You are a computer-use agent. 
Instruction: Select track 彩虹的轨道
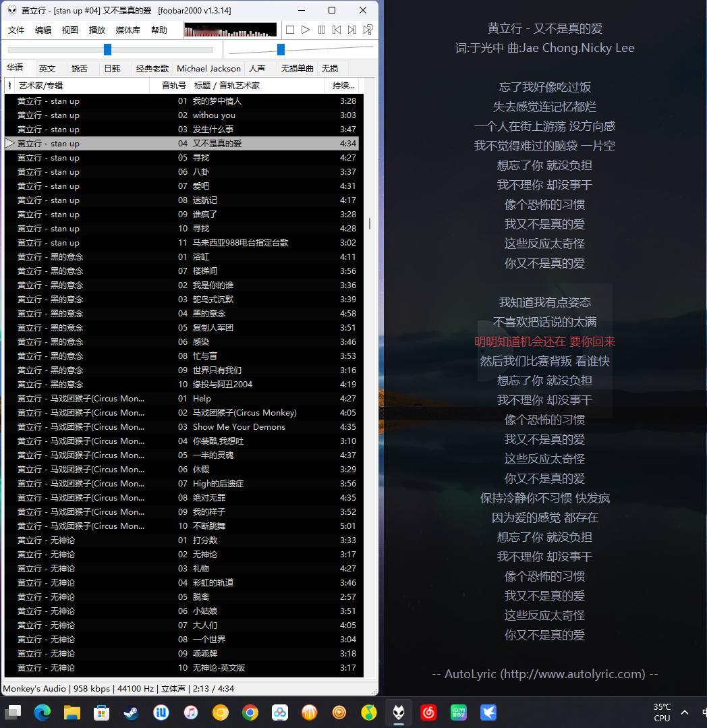click(181, 583)
